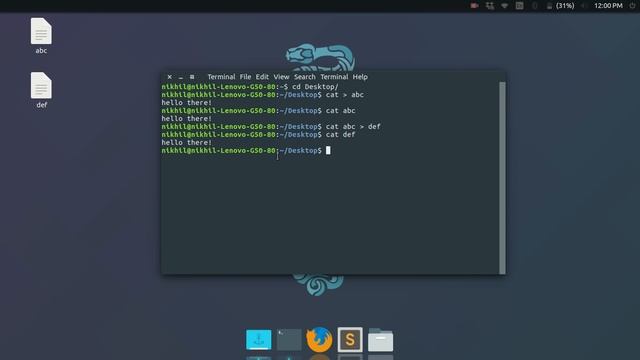The image size is (640, 360).
Task: Open the View menu in terminal
Action: pos(281,77)
